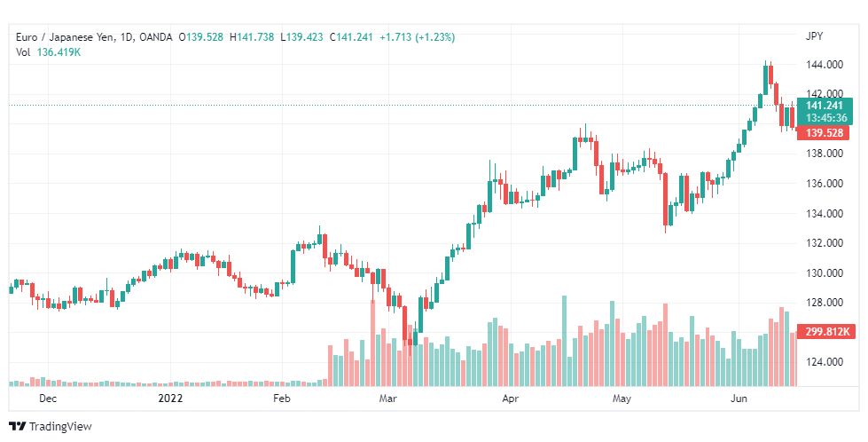This screenshot has height=442, width=868.
Task: Click the volume reading 136.419K in the legend
Action: pyautogui.click(x=59, y=52)
